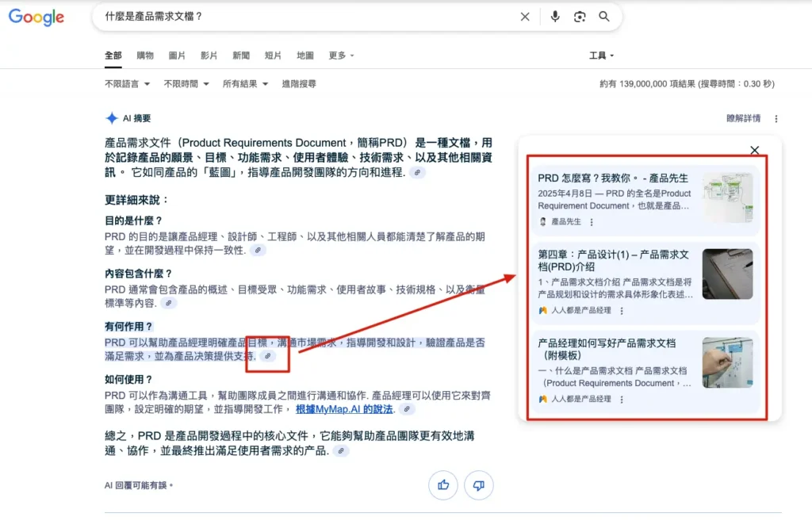Image resolution: width=812 pixels, height=521 pixels.
Task: Open AI overview three-dot options menu
Action: click(x=776, y=119)
